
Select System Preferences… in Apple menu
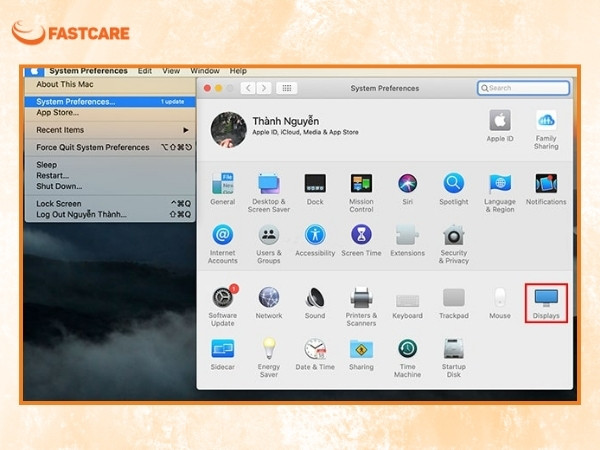point(110,102)
